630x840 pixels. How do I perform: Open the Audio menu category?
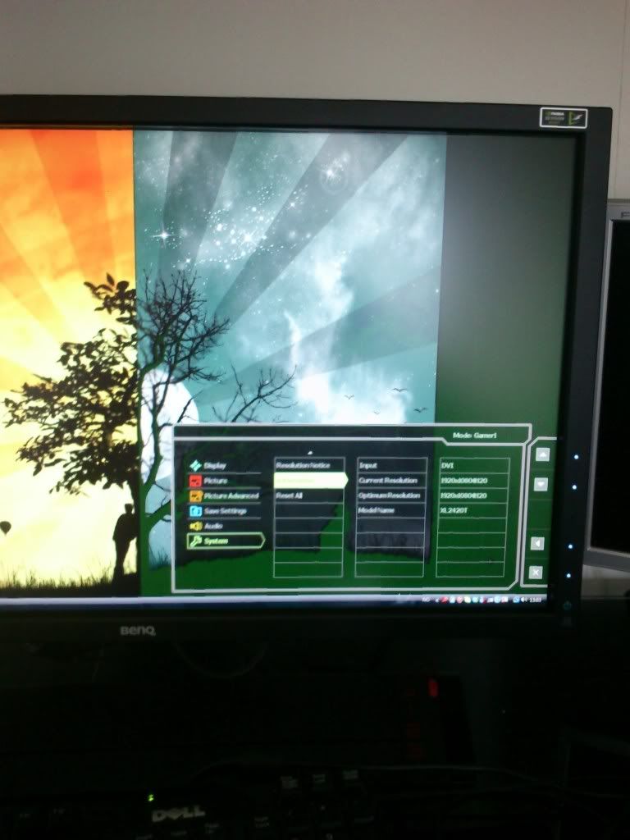(224, 526)
